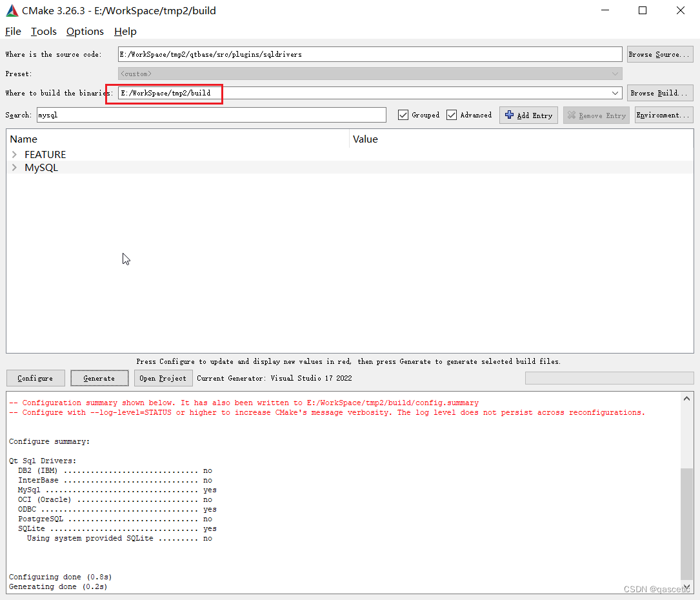Click the CMake logo icon in title bar

12,11
